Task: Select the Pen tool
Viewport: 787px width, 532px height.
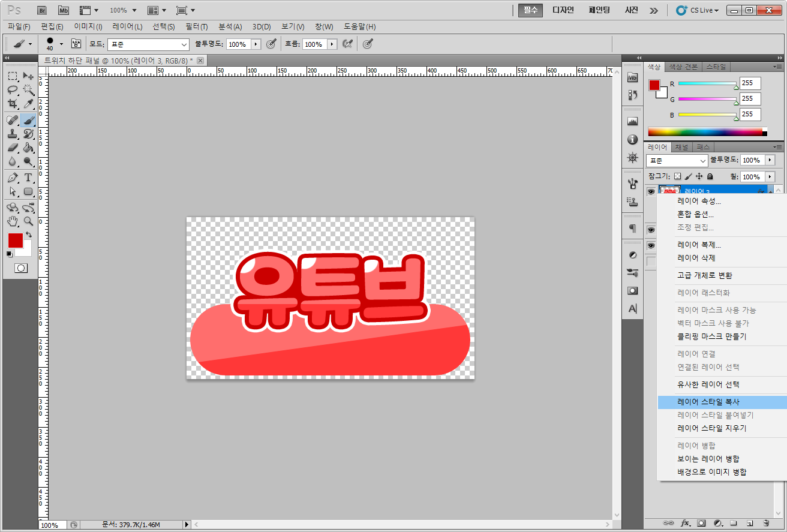Action: coord(13,178)
